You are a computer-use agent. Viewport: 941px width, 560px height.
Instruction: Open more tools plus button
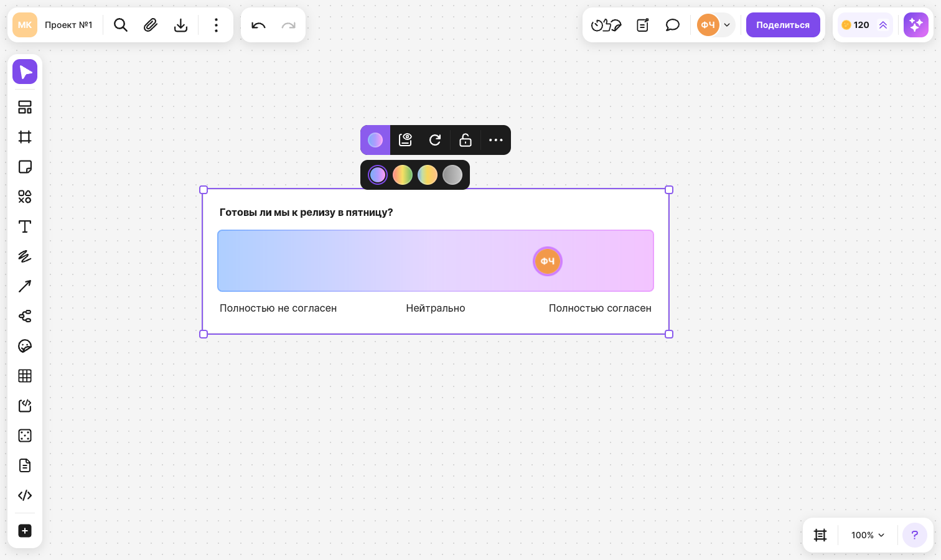pyautogui.click(x=25, y=531)
